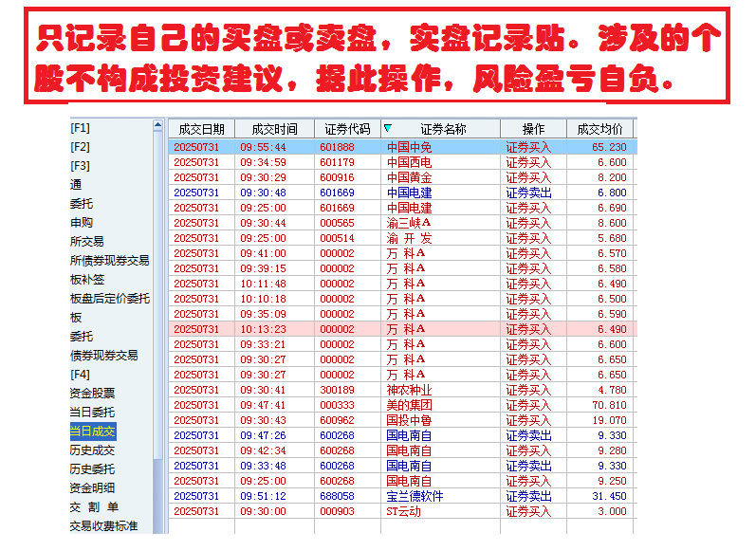Click time 10:10:18 cell
The image size is (756, 551).
[x=264, y=299]
